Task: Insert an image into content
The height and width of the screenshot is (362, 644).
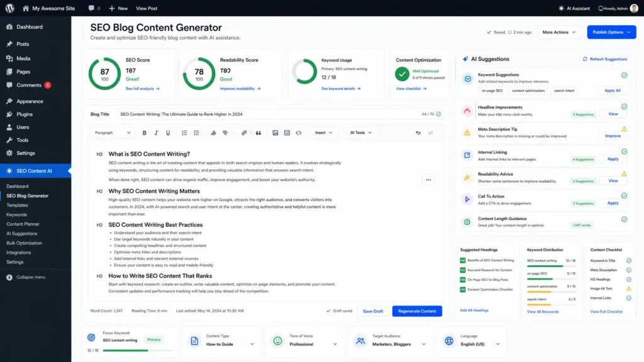Action: pyautogui.click(x=275, y=133)
